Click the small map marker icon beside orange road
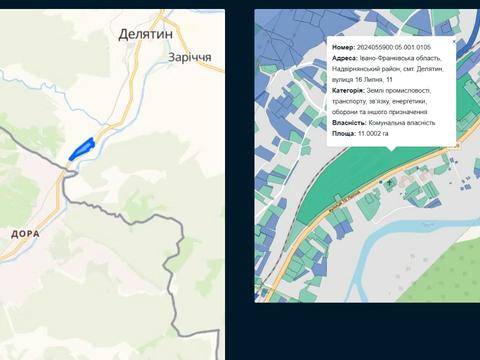Viewport: 480px width, 360px height. click(389, 183)
